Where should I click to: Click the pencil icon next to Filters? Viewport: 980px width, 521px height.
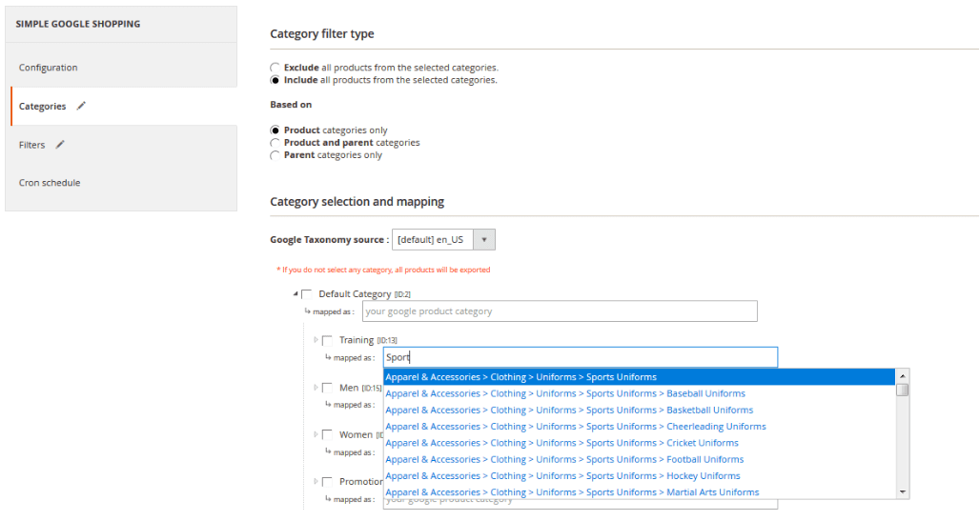coord(60,145)
